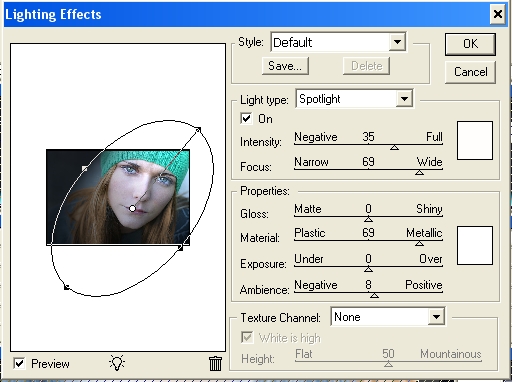Open the Style dropdown arrow

[x=397, y=42]
